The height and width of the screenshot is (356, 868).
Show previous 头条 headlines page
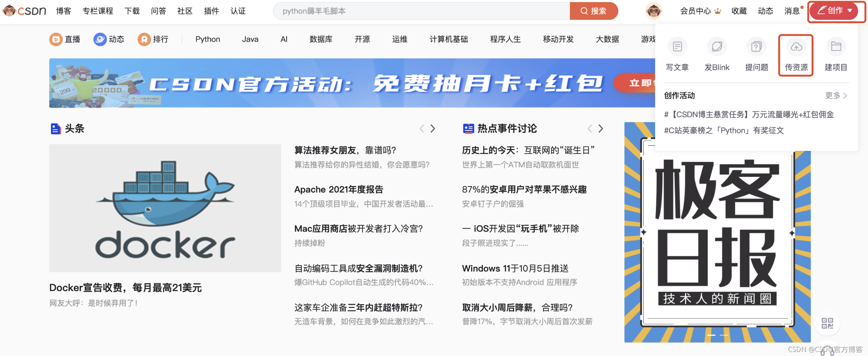[422, 128]
